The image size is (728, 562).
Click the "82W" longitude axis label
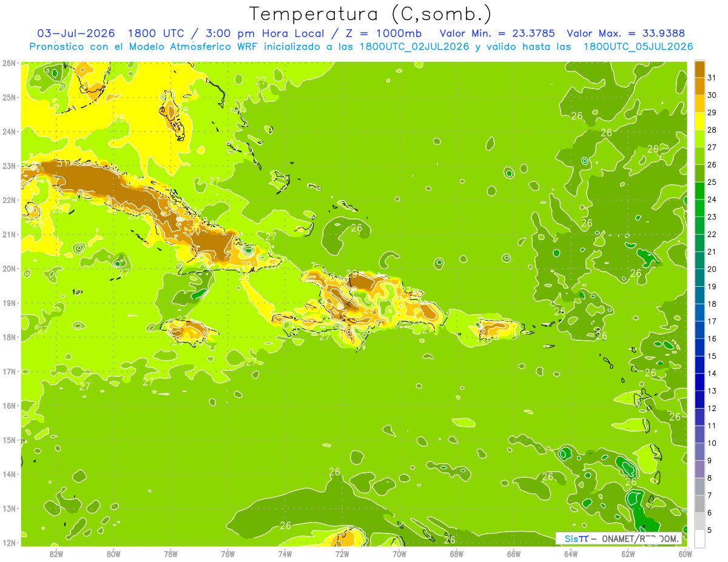(56, 554)
